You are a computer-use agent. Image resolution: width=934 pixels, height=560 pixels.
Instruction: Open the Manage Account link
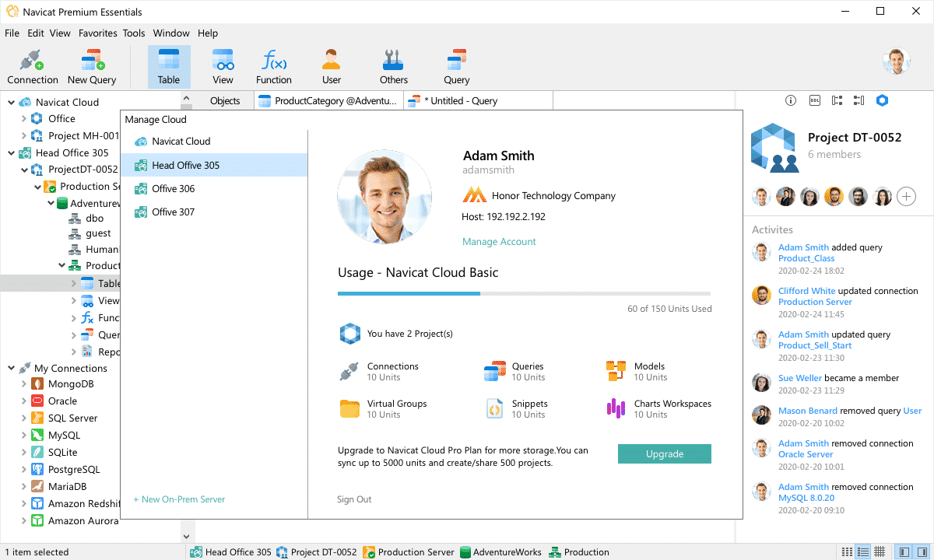pos(499,242)
